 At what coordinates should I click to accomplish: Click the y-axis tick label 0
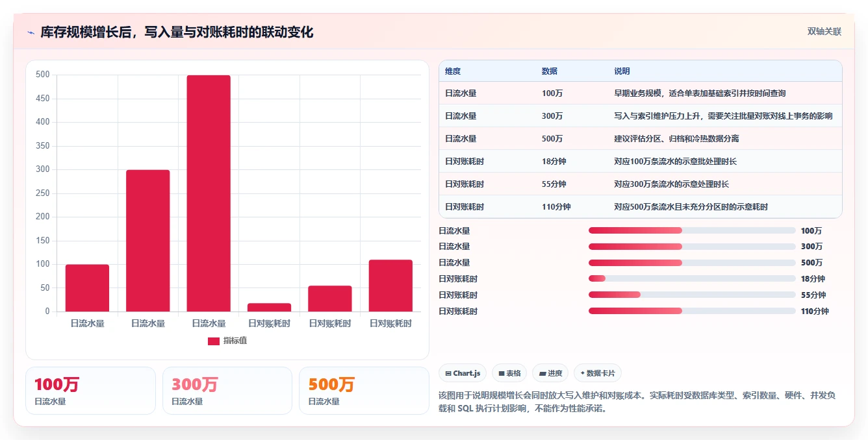coord(47,312)
